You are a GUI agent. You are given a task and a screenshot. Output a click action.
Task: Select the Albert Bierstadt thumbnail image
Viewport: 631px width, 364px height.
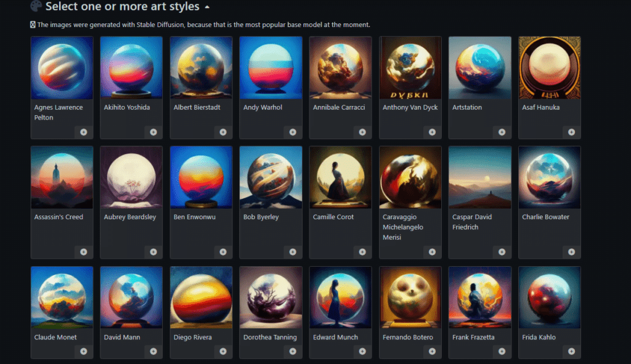click(201, 68)
